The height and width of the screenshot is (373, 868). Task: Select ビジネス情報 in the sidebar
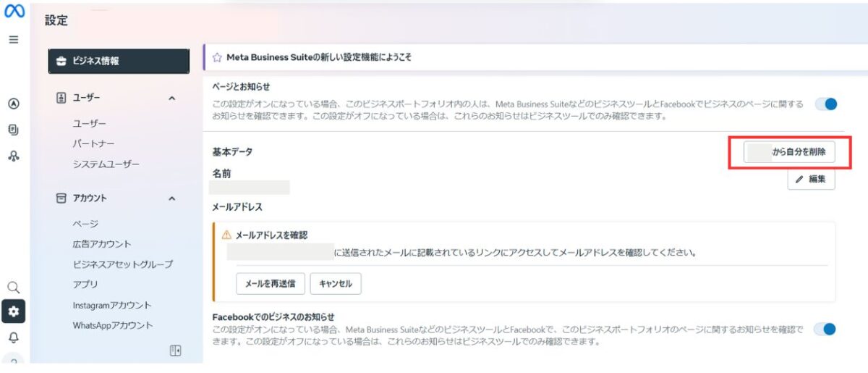(119, 61)
